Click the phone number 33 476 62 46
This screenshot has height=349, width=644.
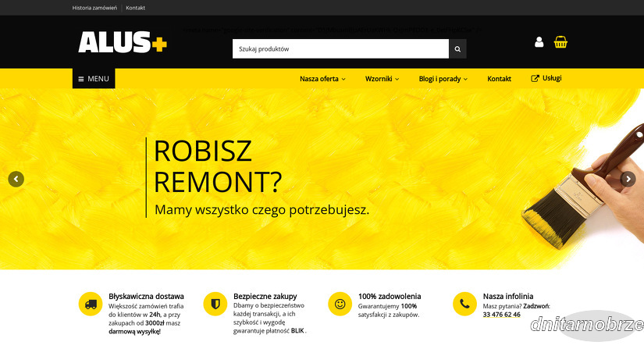point(501,315)
